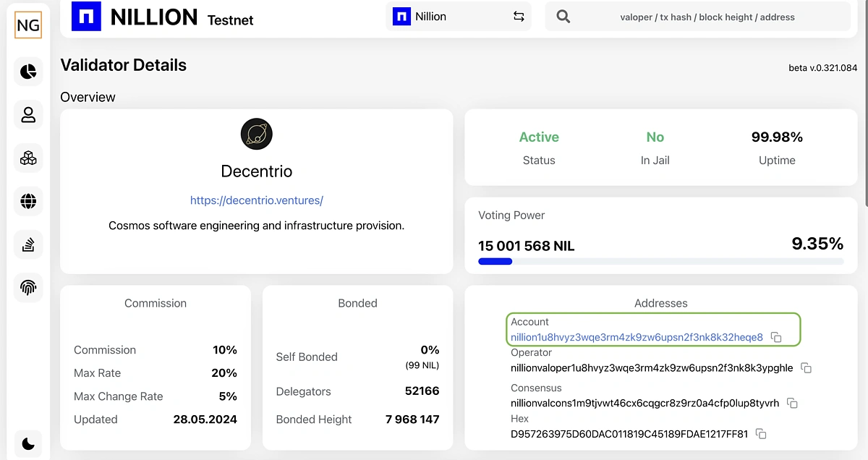The width and height of the screenshot is (868, 460).
Task: Click the '9.35%' voting power share
Action: click(817, 244)
